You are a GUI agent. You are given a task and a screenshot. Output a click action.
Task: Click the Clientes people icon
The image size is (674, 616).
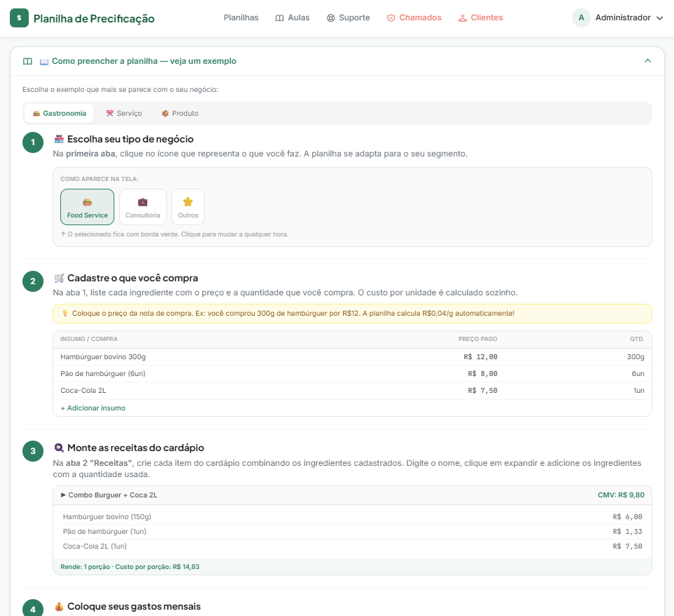click(462, 18)
